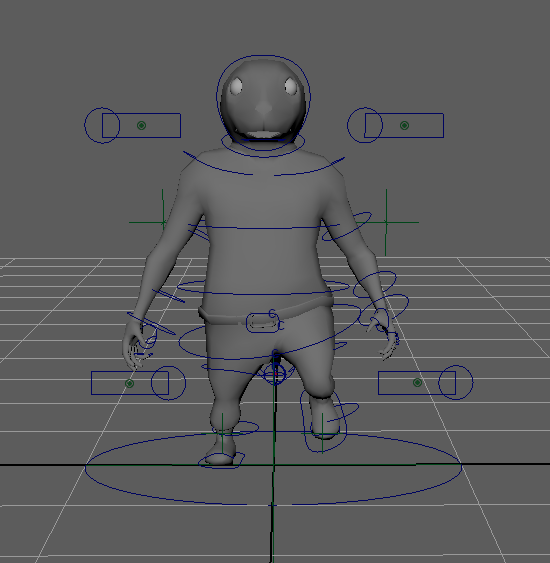The image size is (550, 563).
Task: Select the small pelvis control circle between legs
Action: tap(275, 374)
